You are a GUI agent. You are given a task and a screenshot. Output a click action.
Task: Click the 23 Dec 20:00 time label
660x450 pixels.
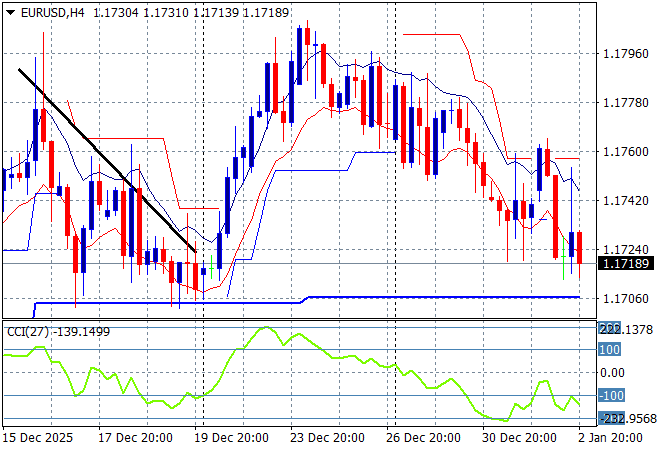click(x=328, y=438)
